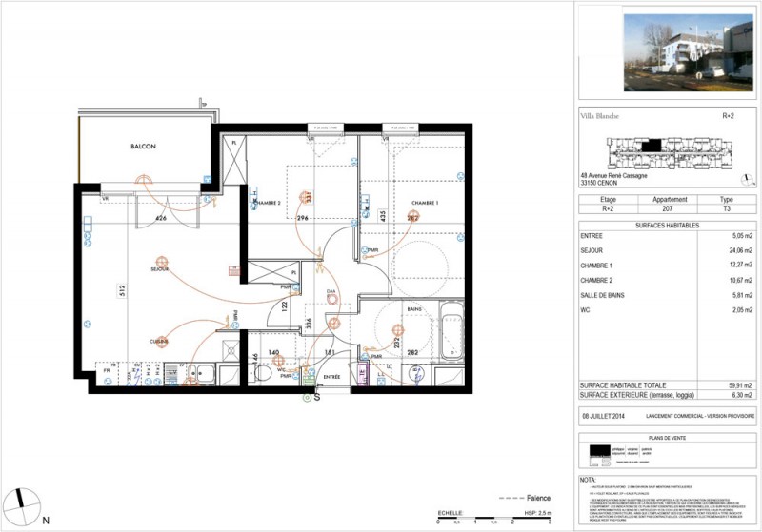
Task: Click the 336 dimension in the hallway
Action: pyautogui.click(x=309, y=323)
